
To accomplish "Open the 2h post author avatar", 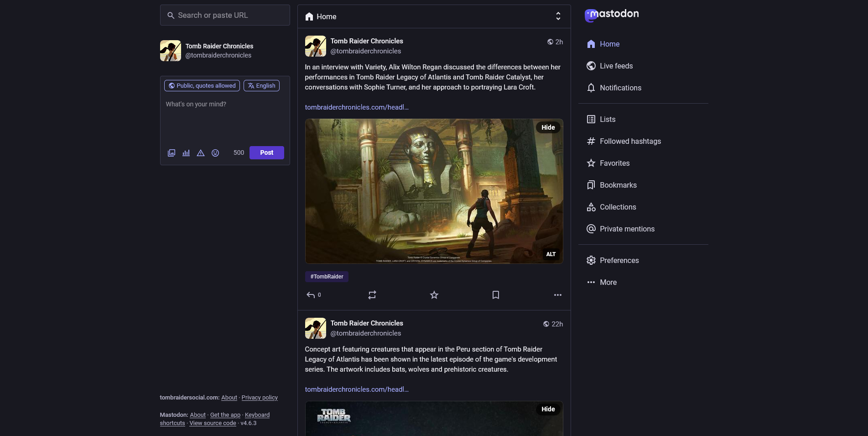I will click(316, 46).
